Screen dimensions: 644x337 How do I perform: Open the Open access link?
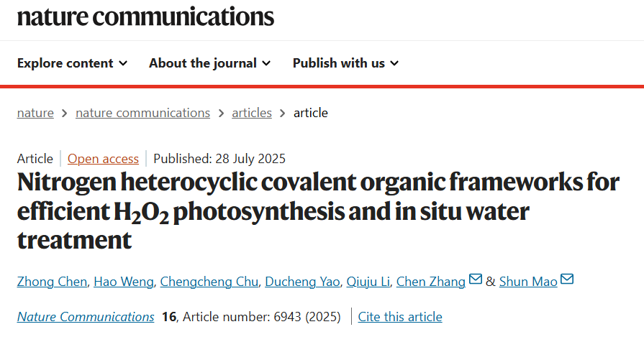point(103,159)
